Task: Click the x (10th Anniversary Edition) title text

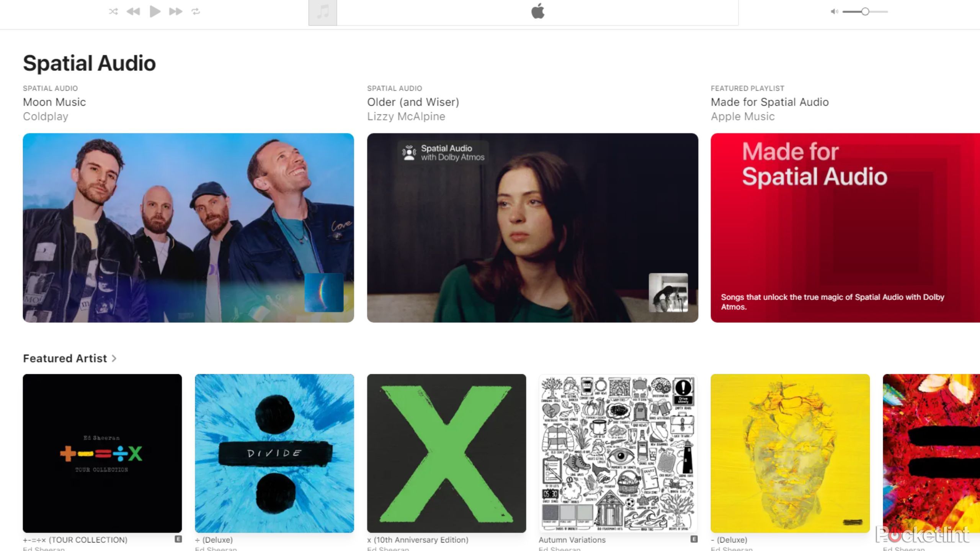Action: 418,540
